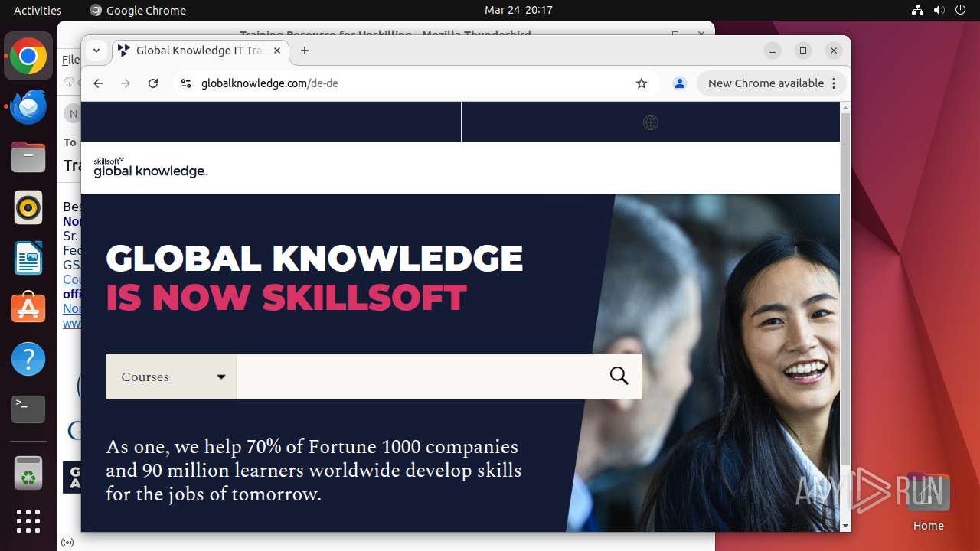Open a new Chrome tab
Screen dimensions: 980x551
pyautogui.click(x=305, y=51)
